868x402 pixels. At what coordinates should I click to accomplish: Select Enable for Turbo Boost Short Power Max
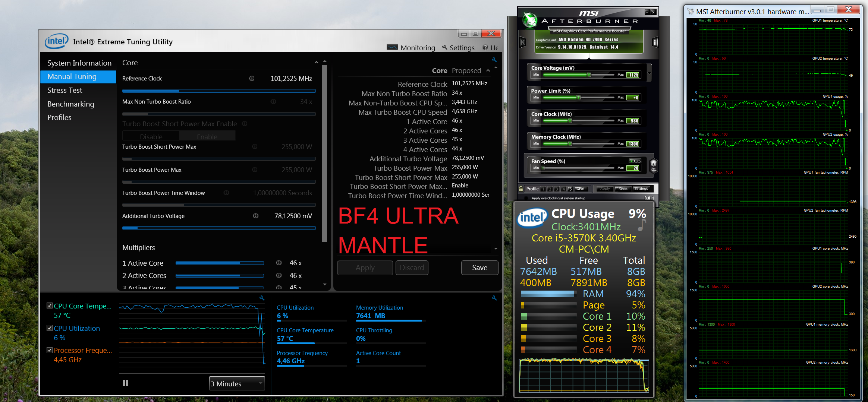(207, 136)
